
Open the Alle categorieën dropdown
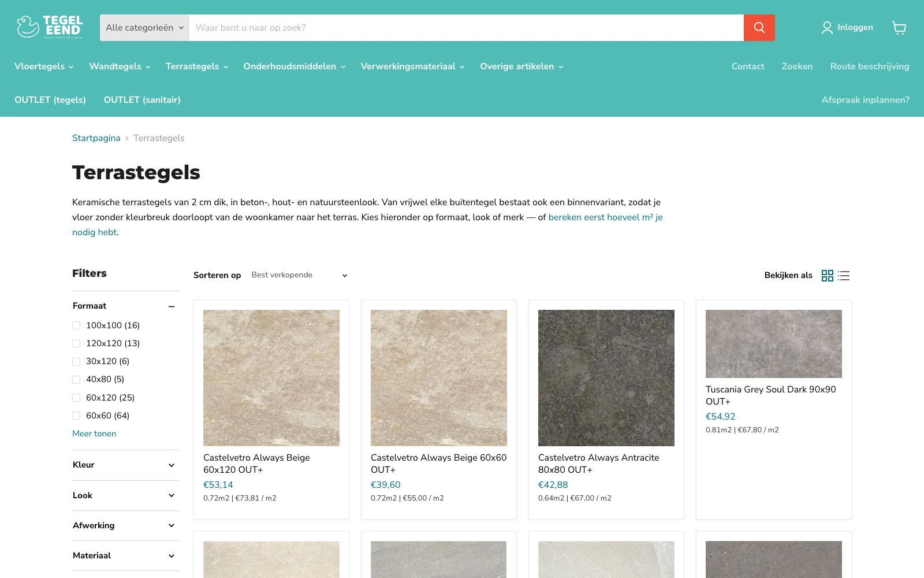tap(144, 28)
